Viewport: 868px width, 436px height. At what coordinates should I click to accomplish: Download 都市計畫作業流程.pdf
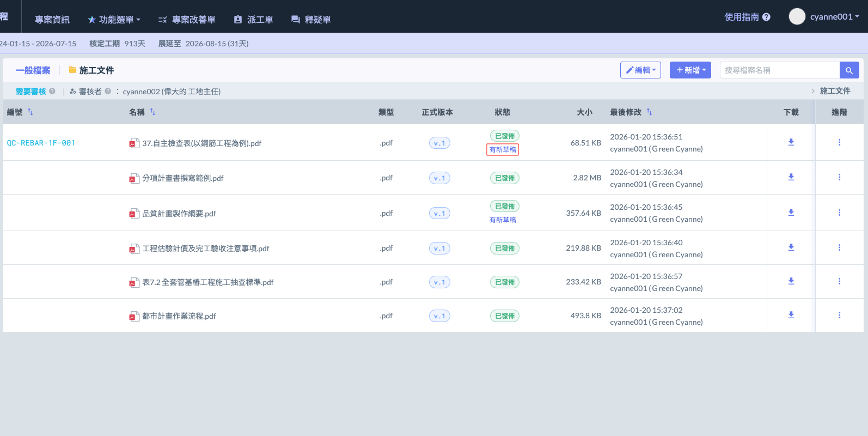coord(791,315)
